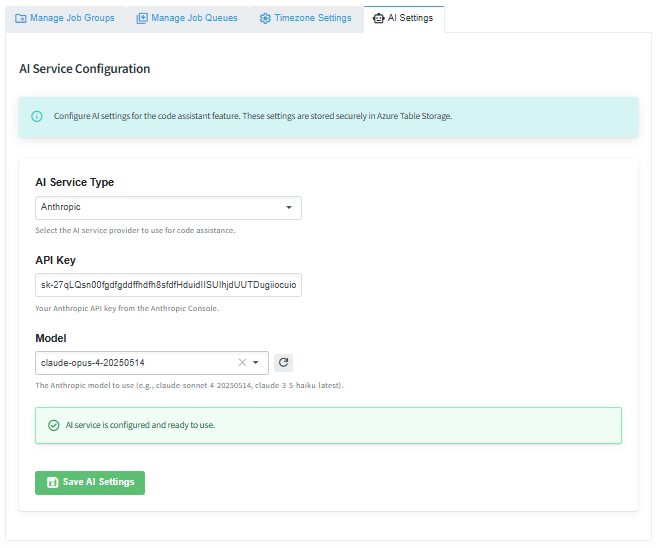This screenshot has width=657, height=548.
Task: Click the robot icon on AI Settings tab
Action: (x=378, y=18)
